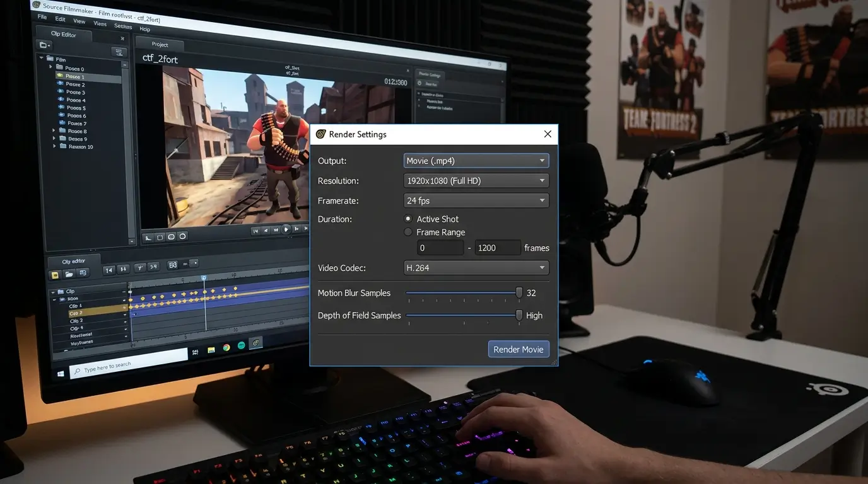Click the folder dropdown icon under Clip Editor tab

tap(44, 45)
